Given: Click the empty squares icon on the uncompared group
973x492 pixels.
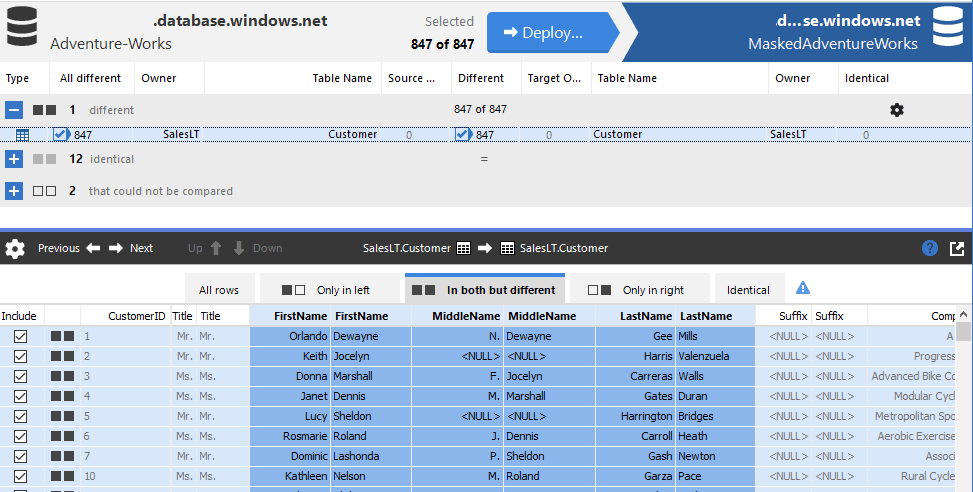Looking at the screenshot, I should point(45,191).
